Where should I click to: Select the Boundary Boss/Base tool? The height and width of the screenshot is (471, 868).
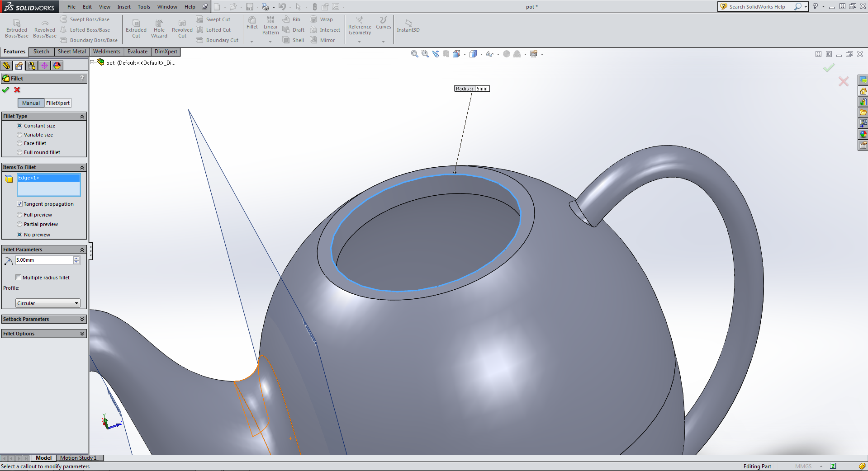coord(89,40)
